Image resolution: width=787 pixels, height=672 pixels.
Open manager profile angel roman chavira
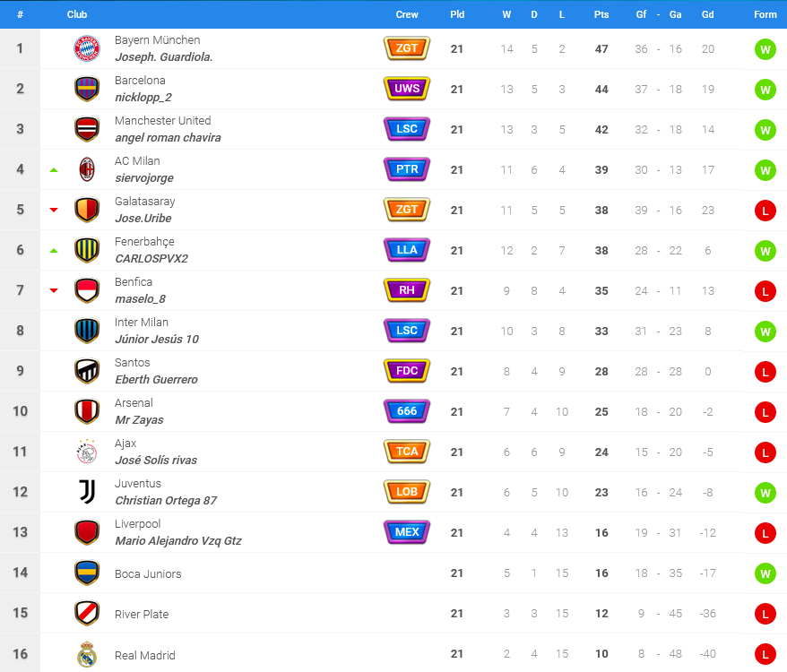tap(168, 137)
